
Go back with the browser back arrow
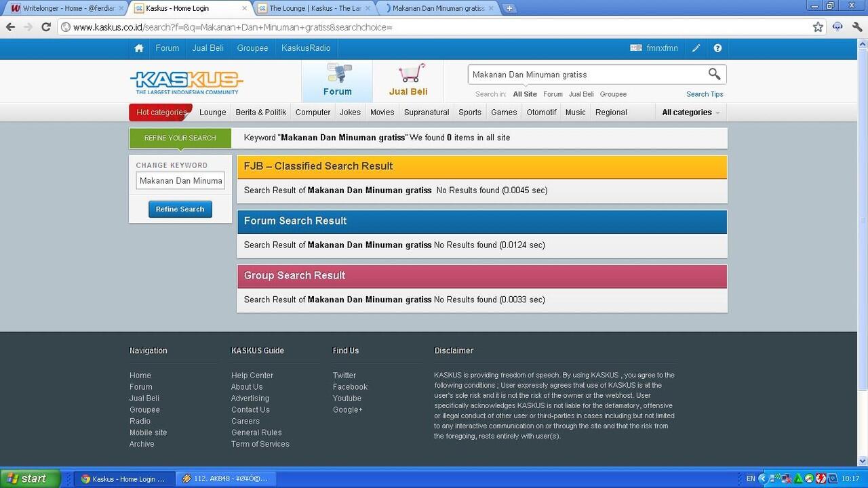[x=10, y=27]
